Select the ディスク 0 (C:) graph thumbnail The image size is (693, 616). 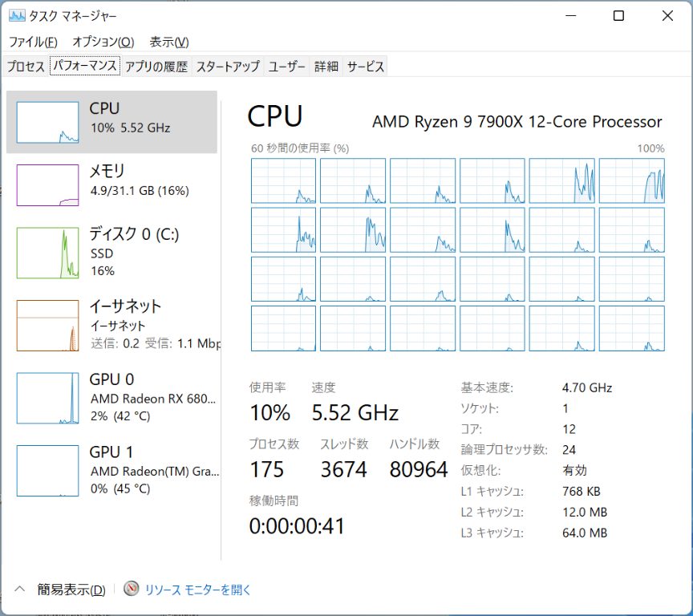point(48,253)
